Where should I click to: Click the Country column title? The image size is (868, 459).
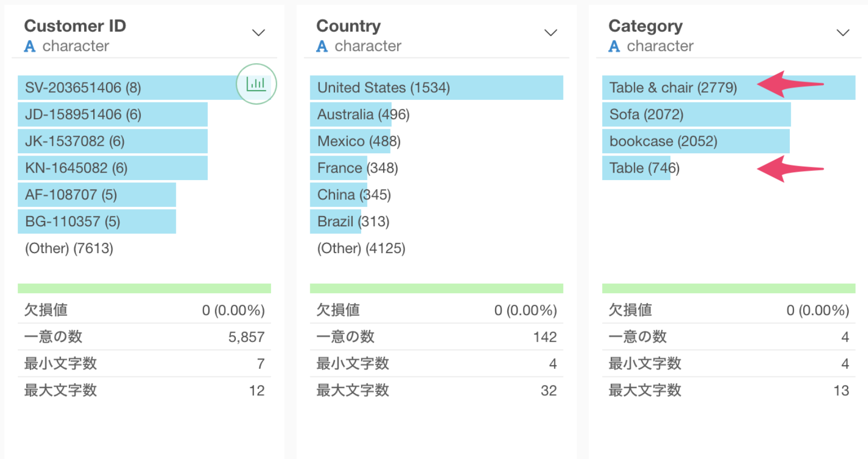point(349,26)
